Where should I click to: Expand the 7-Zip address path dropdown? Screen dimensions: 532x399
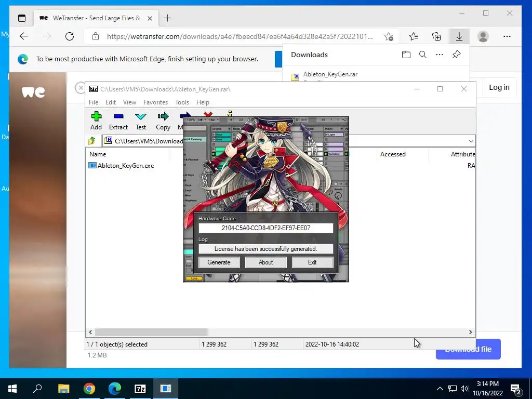[x=471, y=141]
